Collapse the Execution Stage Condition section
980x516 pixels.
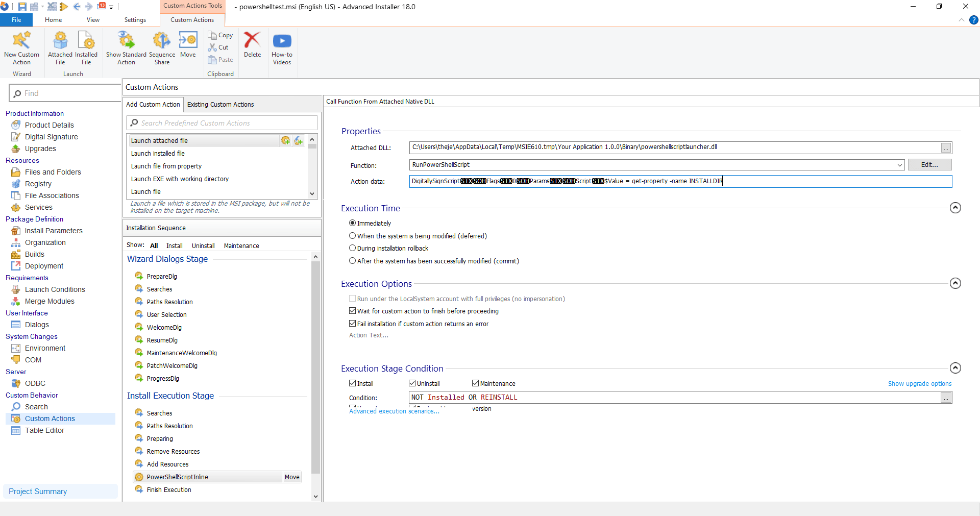point(955,367)
